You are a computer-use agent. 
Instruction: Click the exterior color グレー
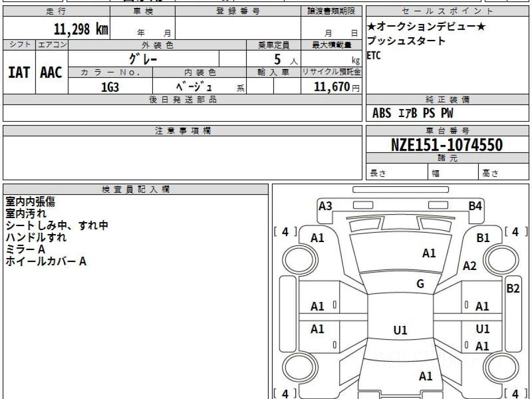point(143,58)
